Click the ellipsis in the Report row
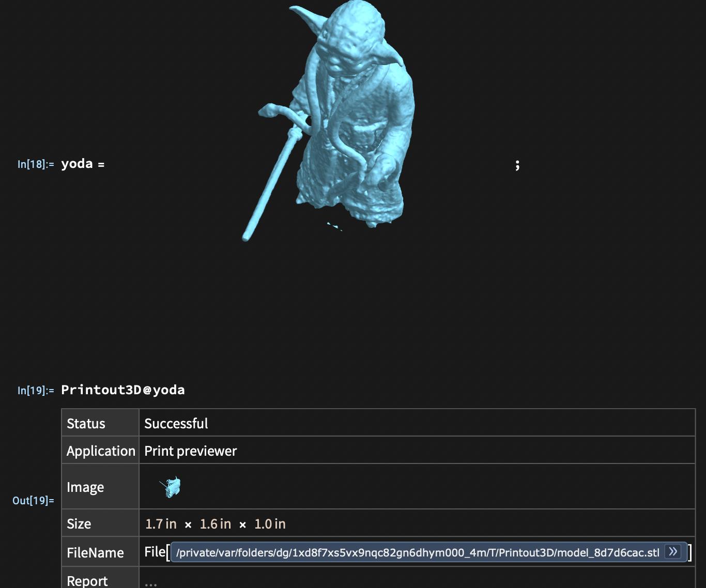This screenshot has height=588, width=706. pos(151,584)
